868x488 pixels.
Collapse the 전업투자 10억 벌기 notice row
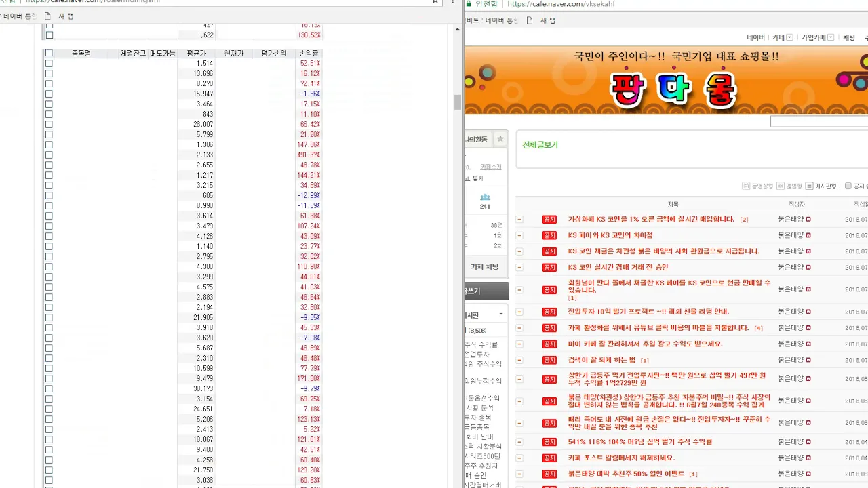click(x=519, y=312)
